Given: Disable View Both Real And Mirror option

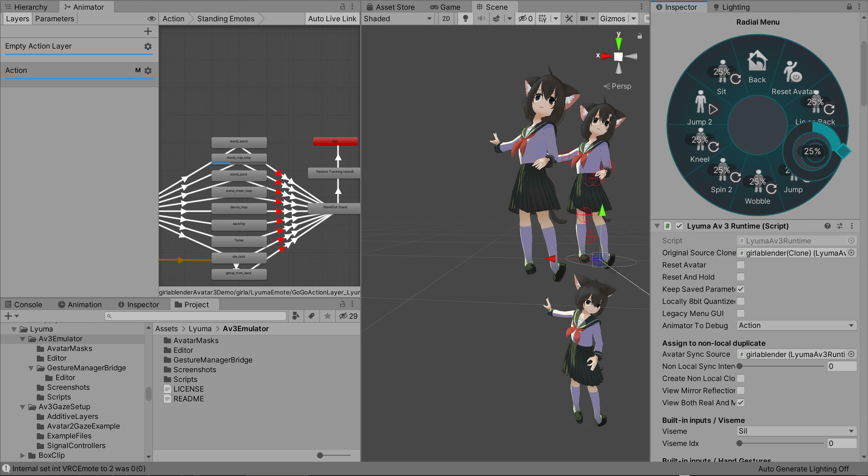Looking at the screenshot, I should click(741, 402).
